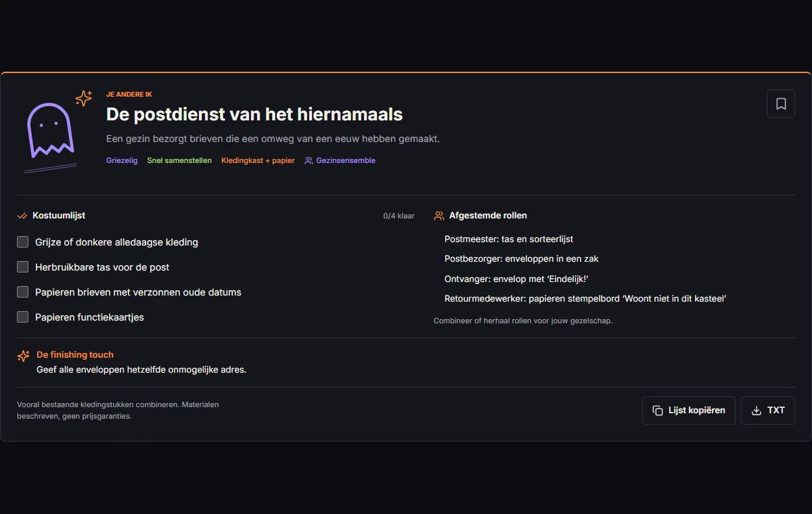Screen dimensions: 812x514
Task: Click the note Combineer of herhaal rollen
Action: [x=523, y=321]
